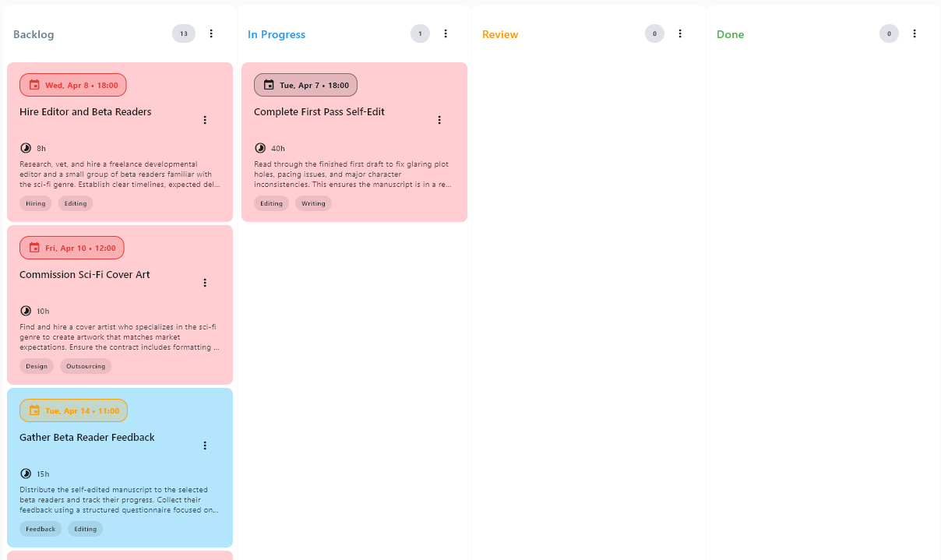Click the time estimate icon beside 15h
Screen dimensions: 941x560
pos(26,474)
